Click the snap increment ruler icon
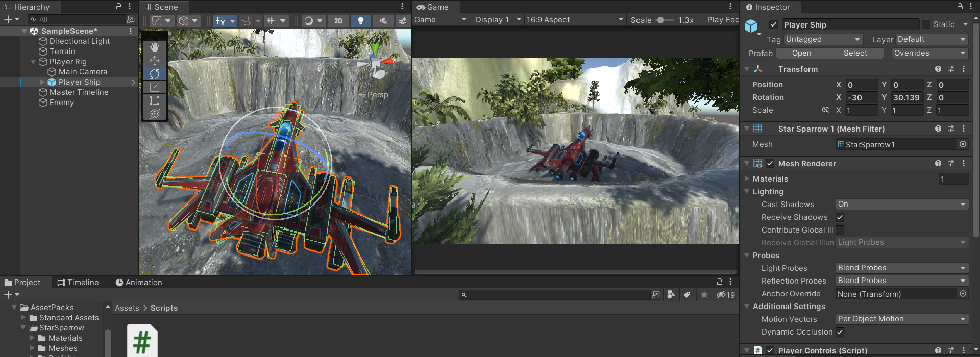 pos(271,21)
